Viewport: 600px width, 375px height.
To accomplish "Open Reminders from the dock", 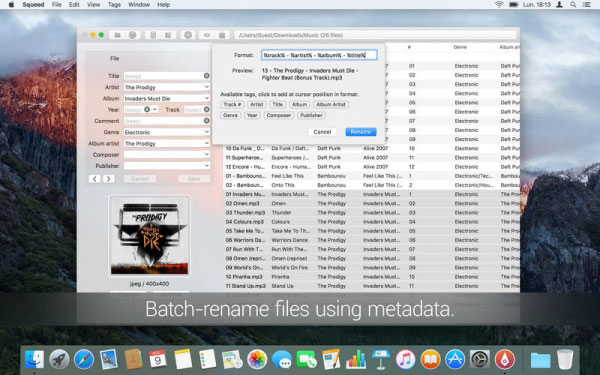I will tap(207, 360).
